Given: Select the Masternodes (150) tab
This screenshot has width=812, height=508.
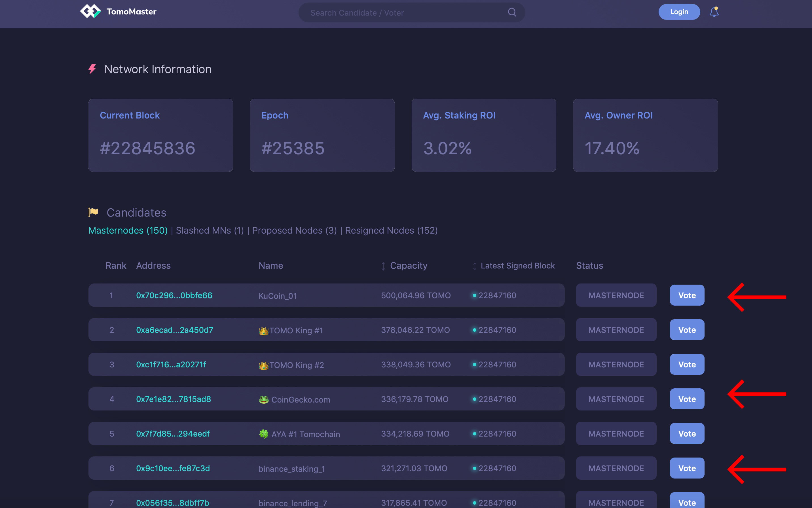Looking at the screenshot, I should tap(128, 230).
